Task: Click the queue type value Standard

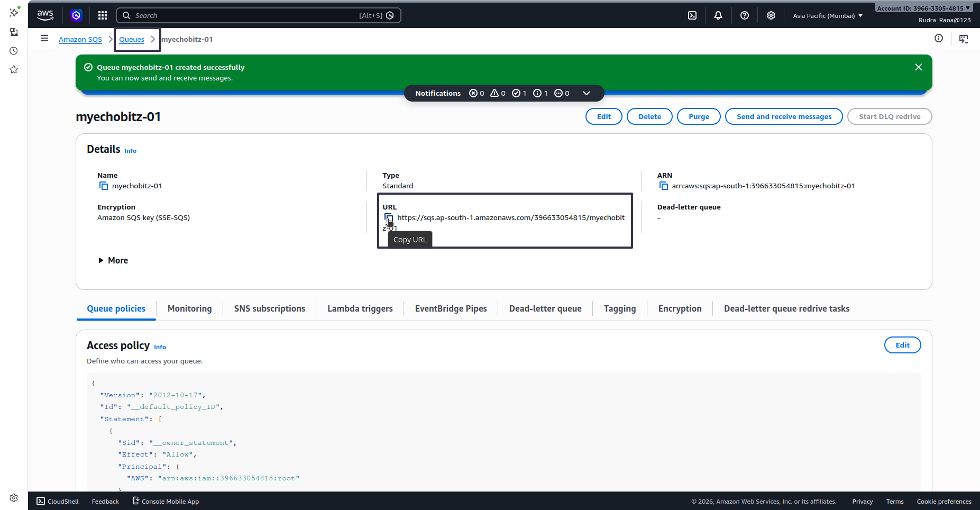Action: pyautogui.click(x=398, y=186)
